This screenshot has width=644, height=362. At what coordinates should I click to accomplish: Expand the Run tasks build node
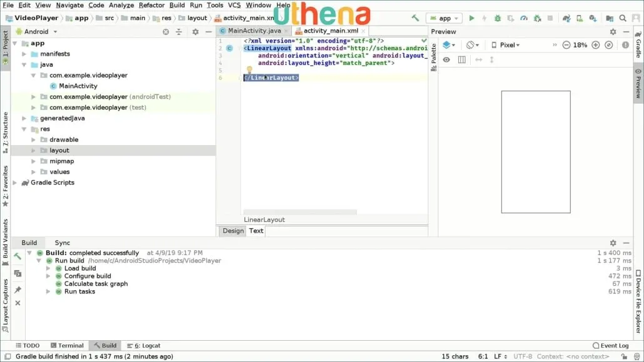(x=48, y=291)
